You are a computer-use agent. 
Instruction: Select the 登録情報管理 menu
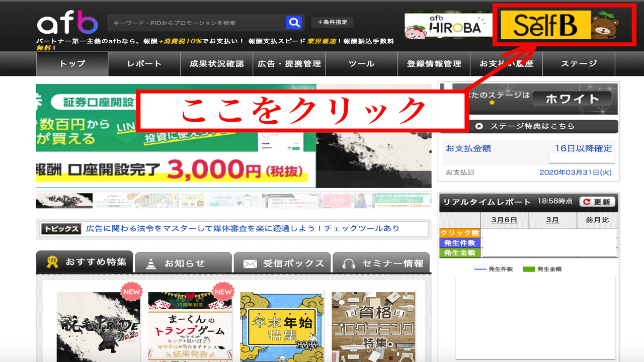(x=434, y=64)
